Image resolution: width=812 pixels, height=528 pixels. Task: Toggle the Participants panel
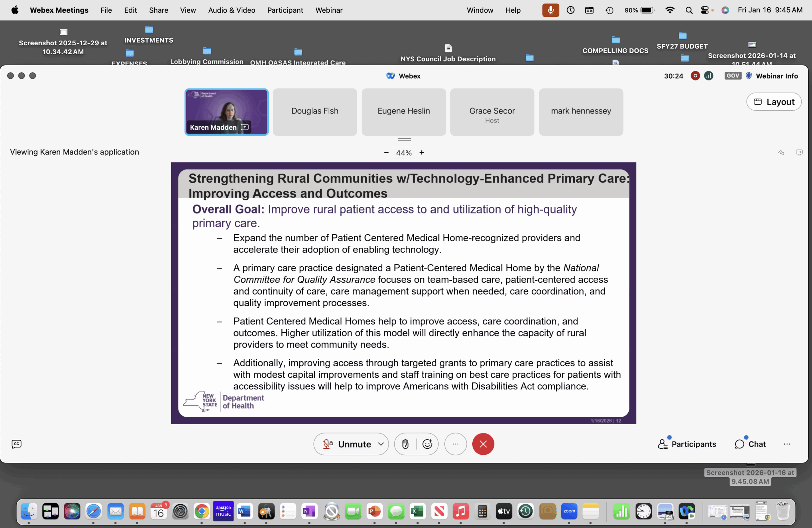point(687,444)
